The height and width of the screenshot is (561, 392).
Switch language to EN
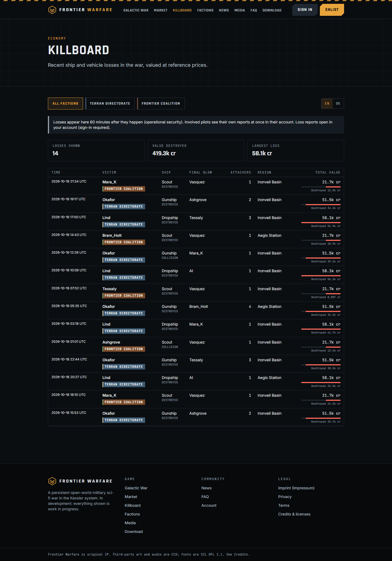tap(327, 104)
